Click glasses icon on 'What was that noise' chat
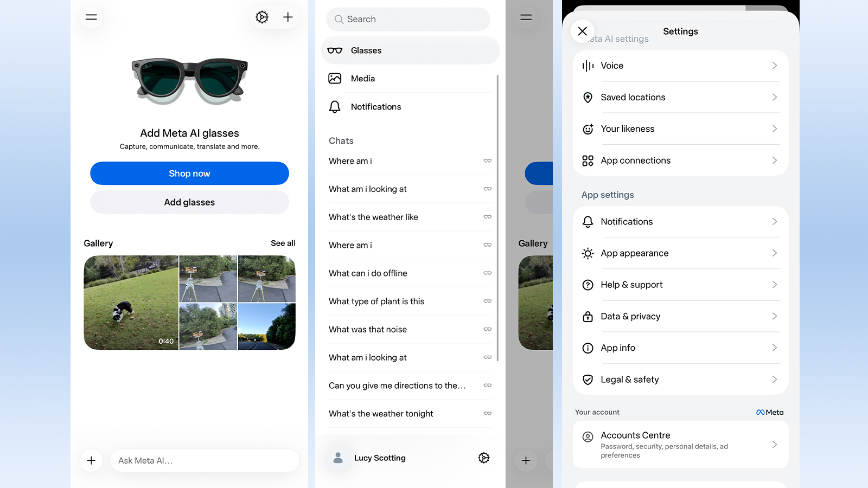The image size is (868, 488). 488,329
